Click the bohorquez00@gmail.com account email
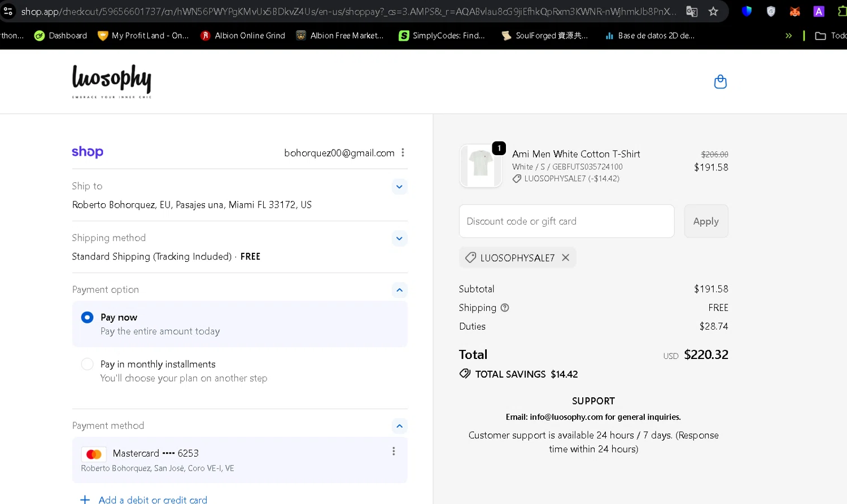The width and height of the screenshot is (847, 504). point(339,153)
